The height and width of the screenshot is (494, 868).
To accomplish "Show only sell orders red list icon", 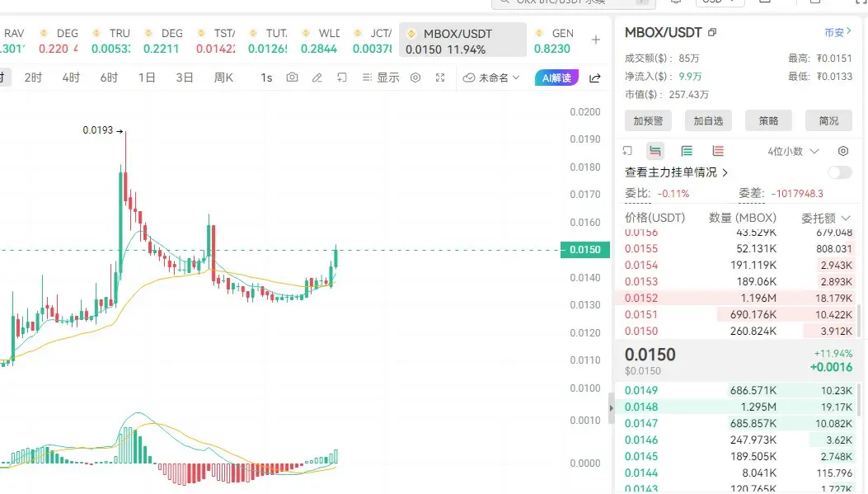I will pos(718,151).
